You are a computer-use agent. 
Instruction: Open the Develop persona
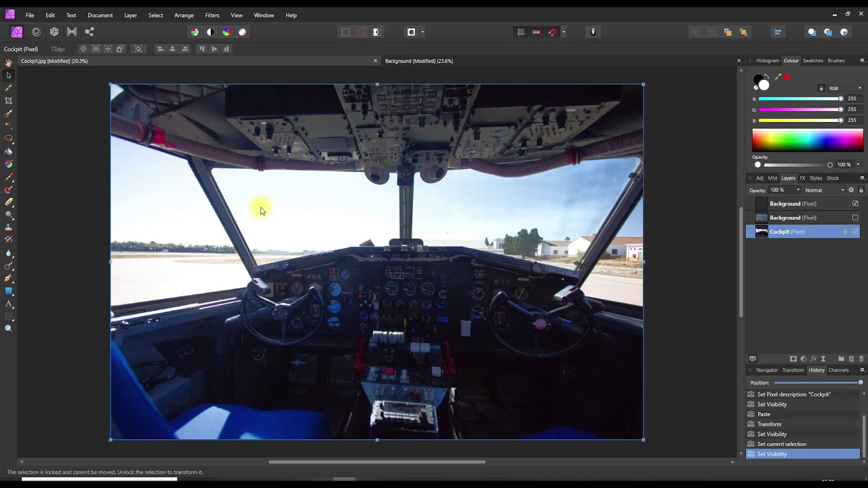(x=54, y=32)
